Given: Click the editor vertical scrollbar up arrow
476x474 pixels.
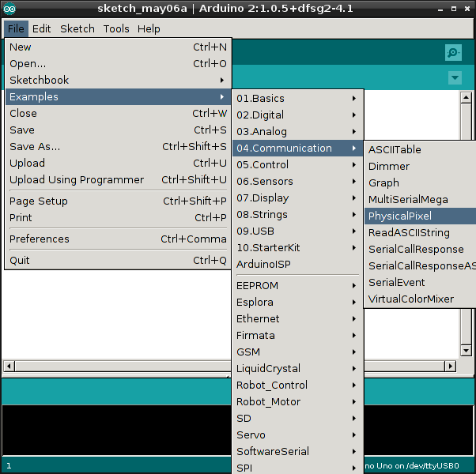Looking at the screenshot, I should (x=466, y=98).
